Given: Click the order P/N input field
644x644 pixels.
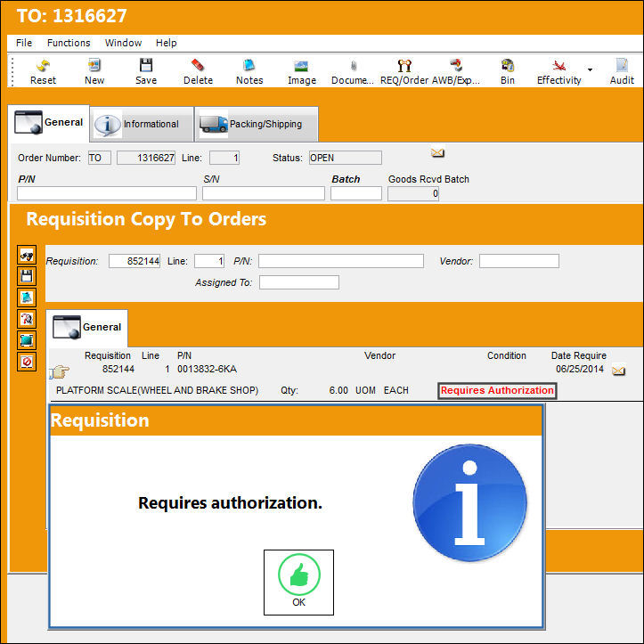Looking at the screenshot, I should pyautogui.click(x=107, y=193).
